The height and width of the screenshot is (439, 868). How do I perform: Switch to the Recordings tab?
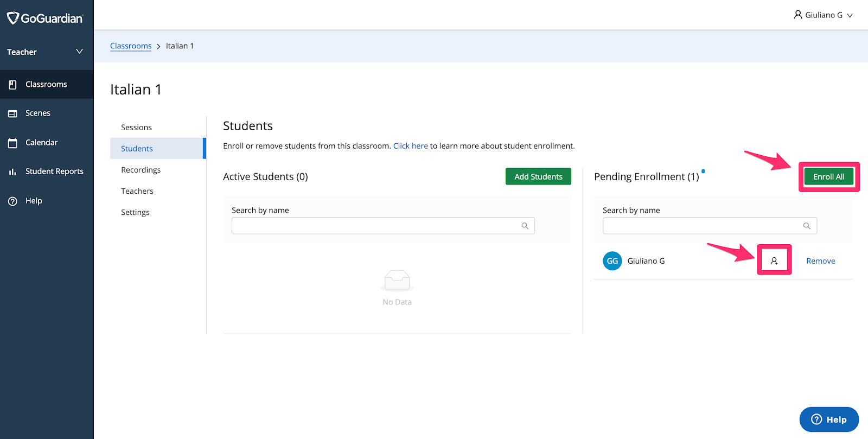coord(141,170)
